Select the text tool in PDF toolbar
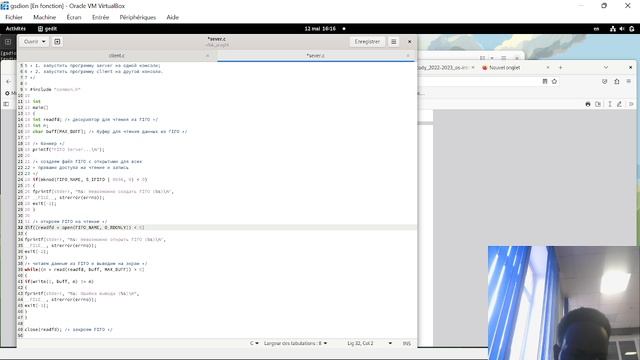640x360 pixels. point(610,104)
